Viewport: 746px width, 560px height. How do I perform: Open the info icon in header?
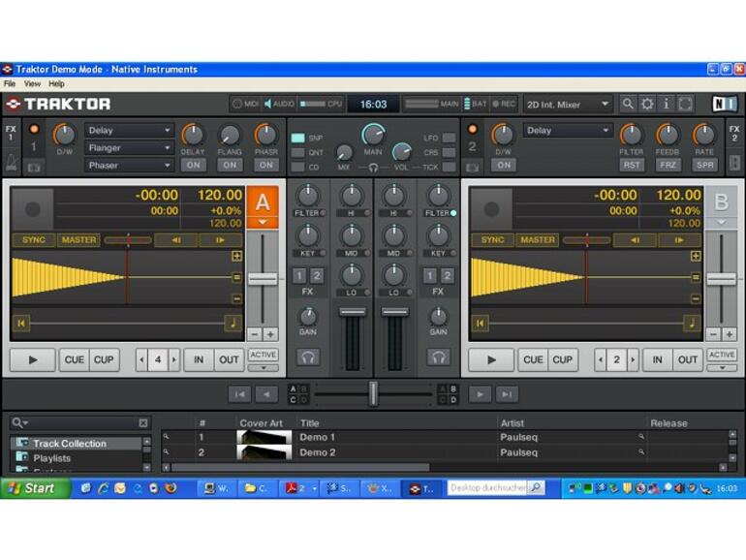tap(666, 104)
